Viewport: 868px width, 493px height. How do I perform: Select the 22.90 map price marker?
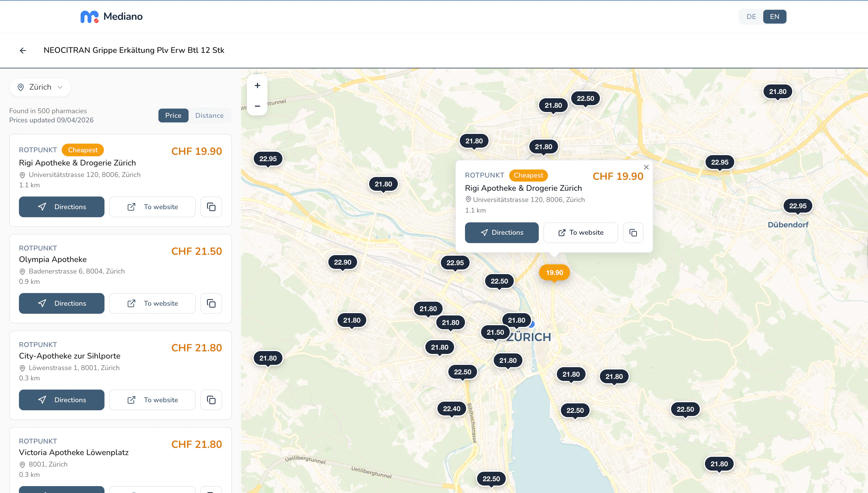click(342, 262)
